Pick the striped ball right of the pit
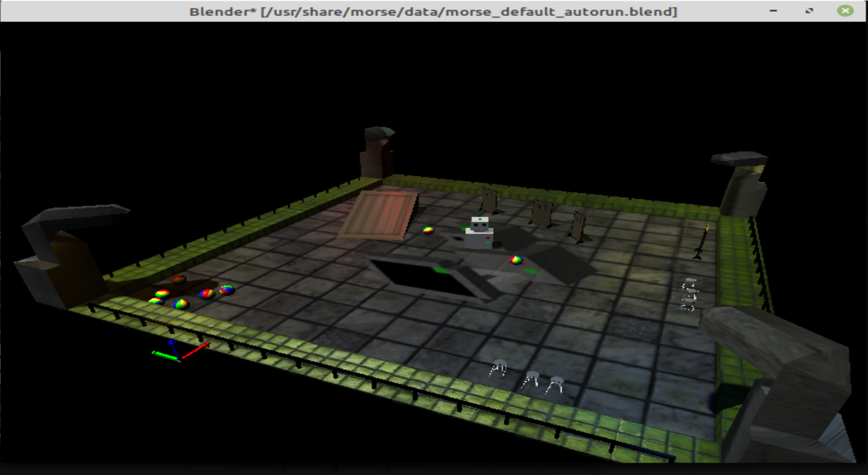The image size is (868, 475). (x=515, y=260)
